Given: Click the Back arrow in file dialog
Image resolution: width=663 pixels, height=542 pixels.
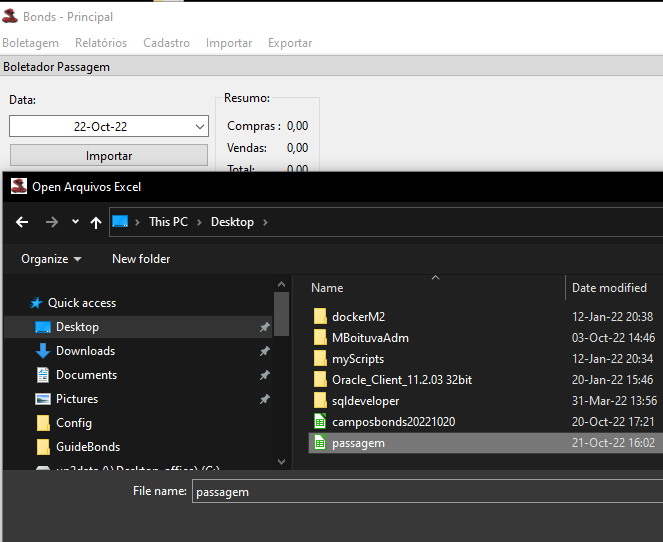Looking at the screenshot, I should coord(22,222).
